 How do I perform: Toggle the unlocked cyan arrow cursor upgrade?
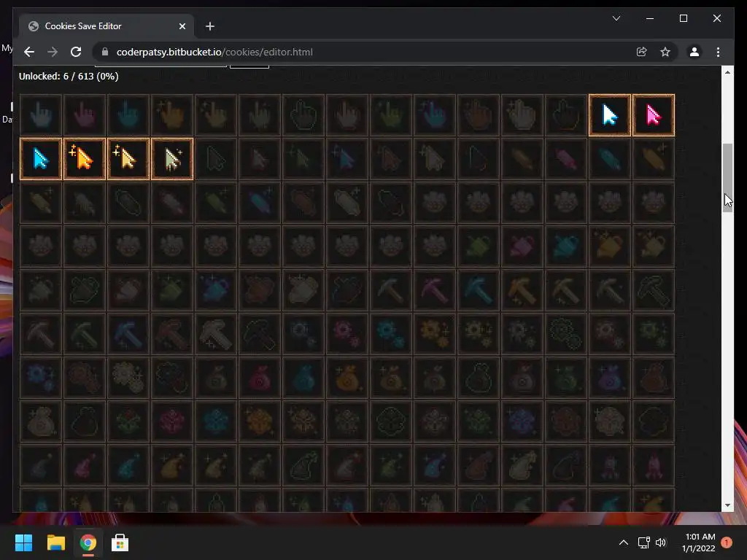(41, 159)
